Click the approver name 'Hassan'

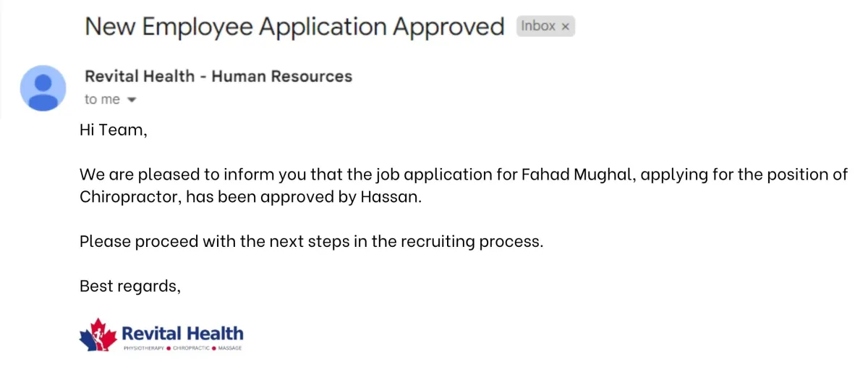[x=389, y=197]
